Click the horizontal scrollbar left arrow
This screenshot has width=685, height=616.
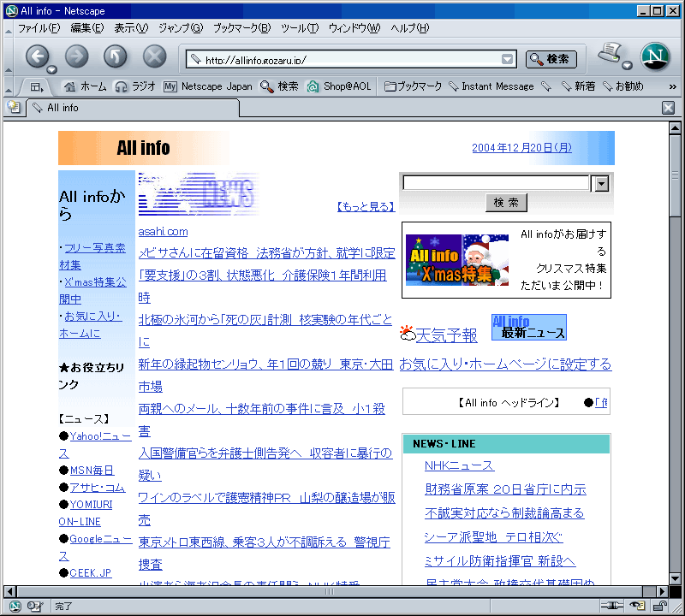(x=9, y=591)
